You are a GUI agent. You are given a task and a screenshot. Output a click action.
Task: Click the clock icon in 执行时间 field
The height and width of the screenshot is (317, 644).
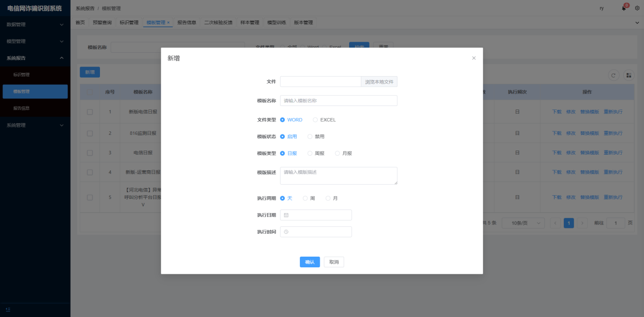(x=286, y=232)
